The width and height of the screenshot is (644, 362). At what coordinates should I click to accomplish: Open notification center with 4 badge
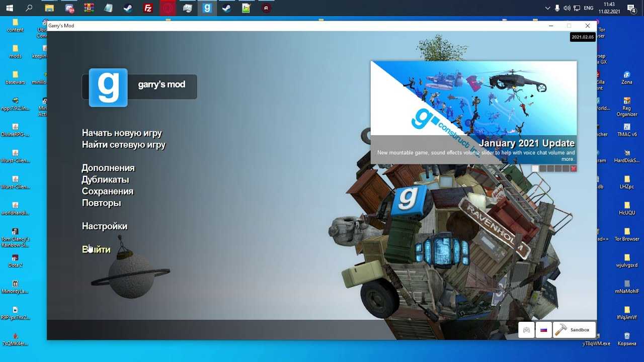(x=632, y=8)
